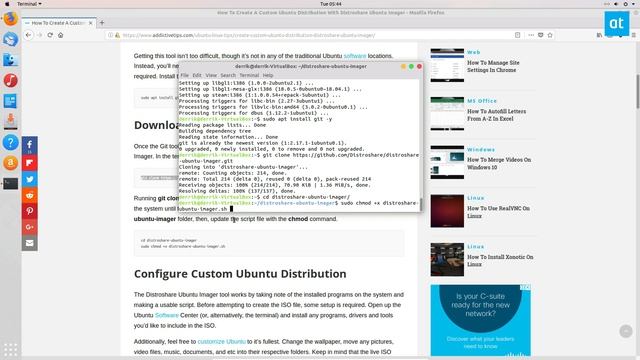Image resolution: width=640 pixels, height=360 pixels.
Task: Open the 'Windows' category link
Action: [x=481, y=150]
